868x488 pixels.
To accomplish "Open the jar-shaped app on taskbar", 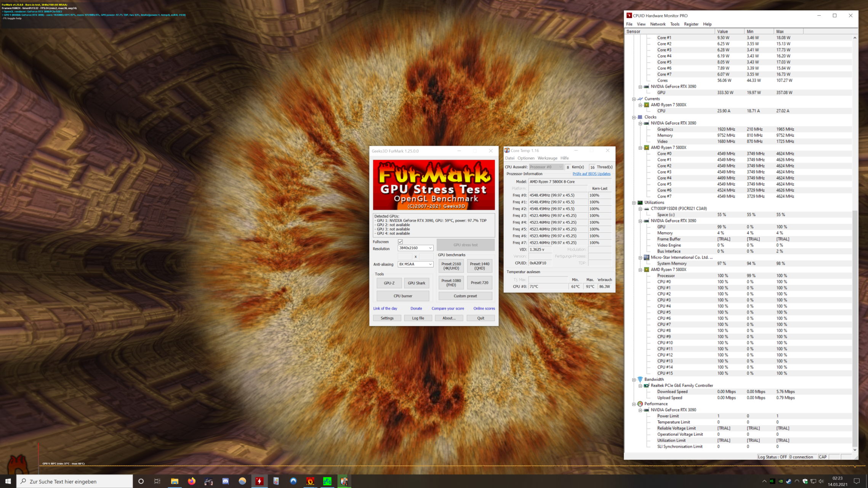I will click(x=276, y=481).
